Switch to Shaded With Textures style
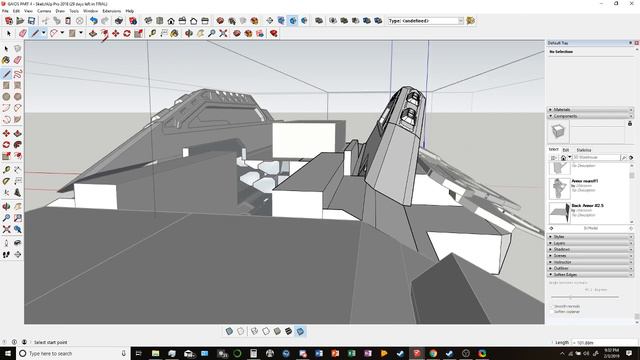640x360 pixels. (x=289, y=331)
